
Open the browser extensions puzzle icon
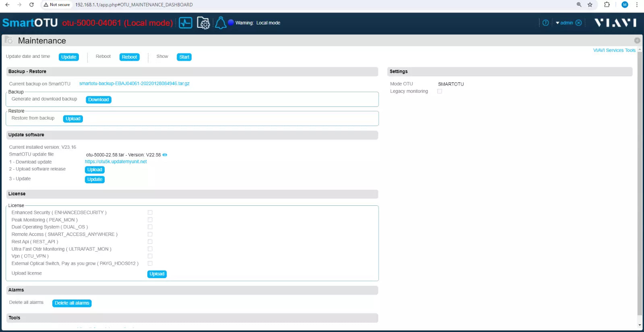click(x=607, y=5)
